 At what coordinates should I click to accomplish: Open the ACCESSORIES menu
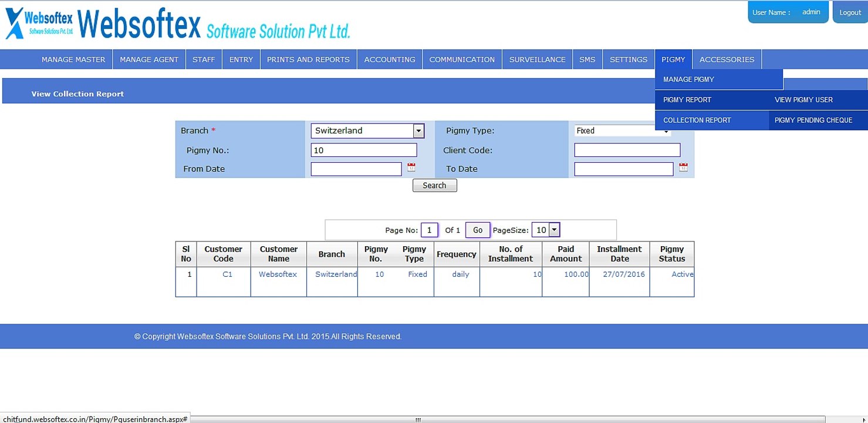727,59
